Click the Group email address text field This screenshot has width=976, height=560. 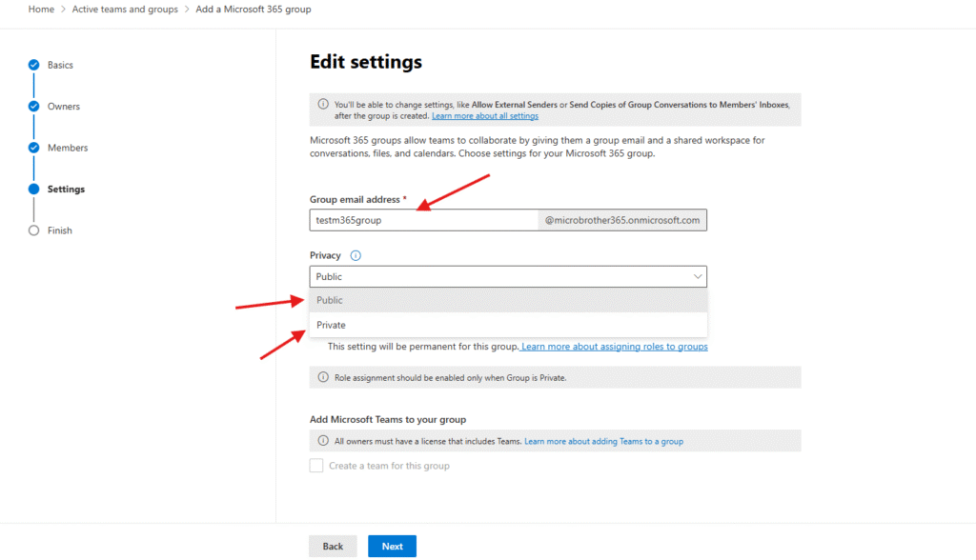[423, 220]
